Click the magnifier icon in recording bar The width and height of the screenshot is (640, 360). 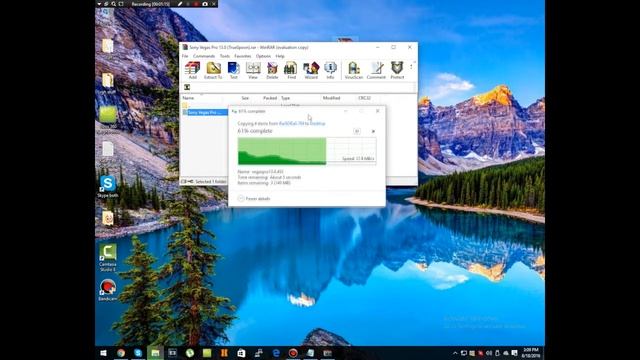tap(113, 4)
